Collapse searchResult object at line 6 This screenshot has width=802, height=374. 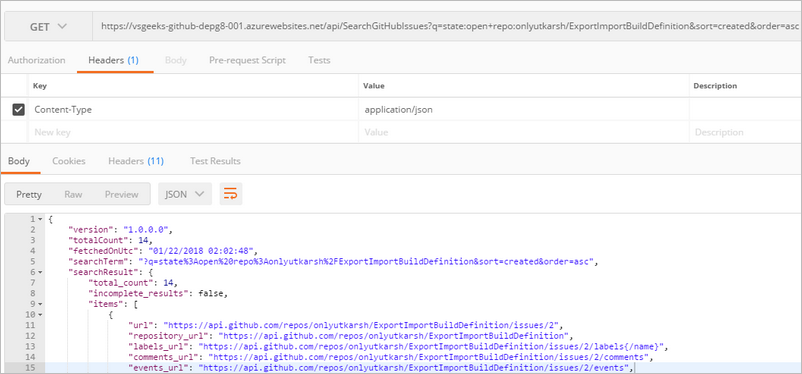[x=40, y=273]
